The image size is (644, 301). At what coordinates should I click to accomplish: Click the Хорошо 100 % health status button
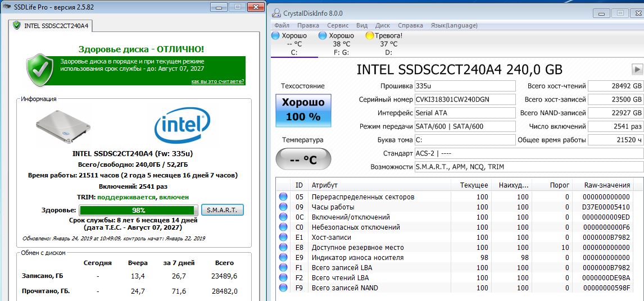point(303,110)
